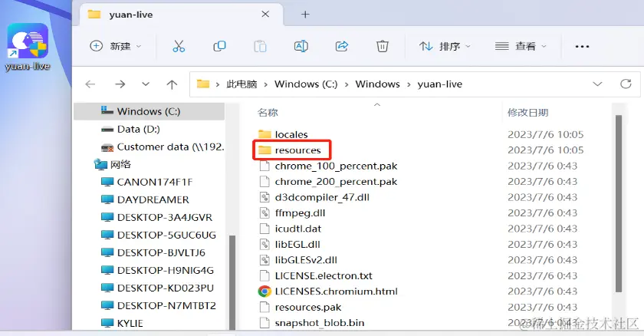Add a new tab with the plus button

(305, 15)
